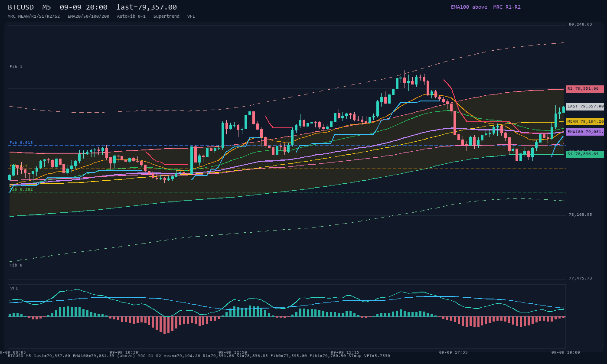Image resolution: width=607 pixels, height=364 pixels.
Task: Click the "Fib 0" level label
Action: click(x=16, y=265)
